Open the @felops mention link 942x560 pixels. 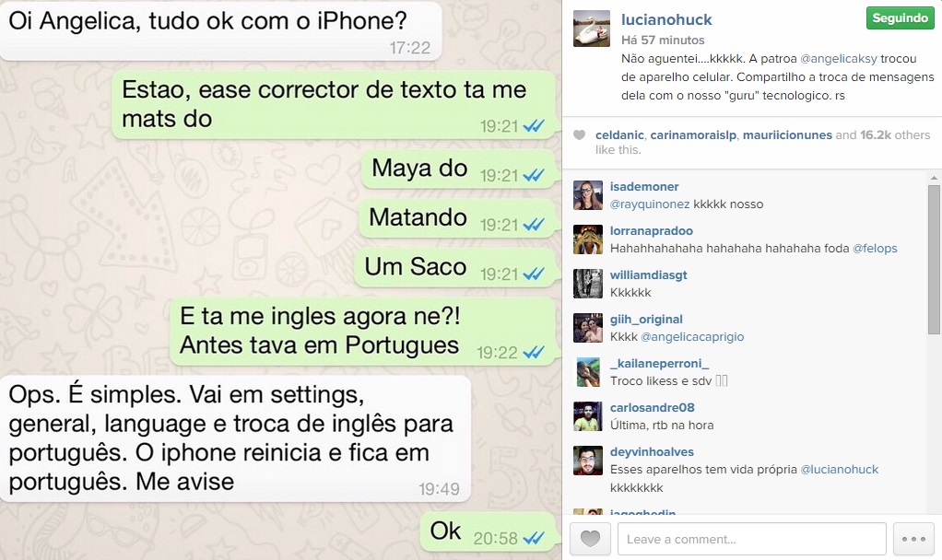(x=875, y=249)
